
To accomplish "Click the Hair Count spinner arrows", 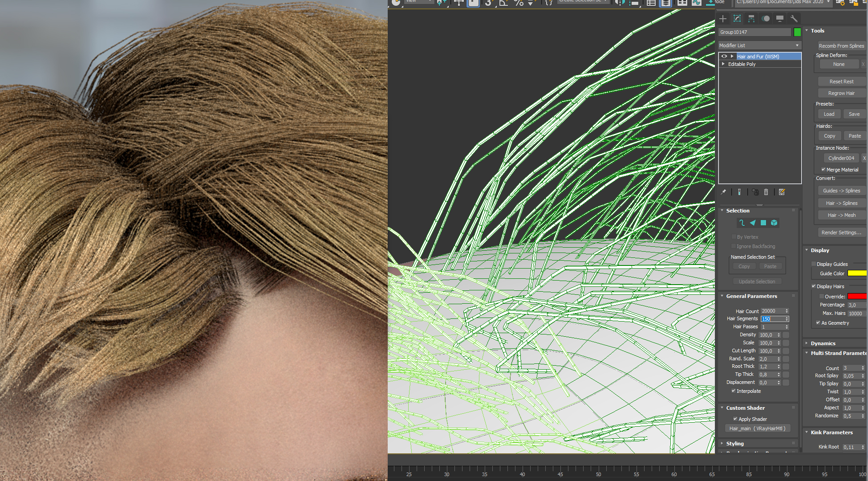I will pyautogui.click(x=787, y=311).
